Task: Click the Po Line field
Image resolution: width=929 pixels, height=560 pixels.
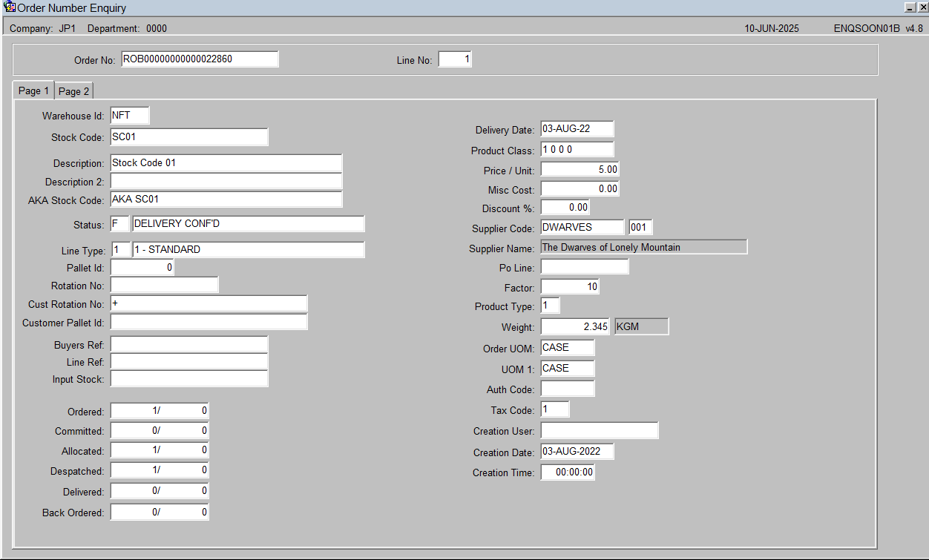Action: (x=585, y=266)
